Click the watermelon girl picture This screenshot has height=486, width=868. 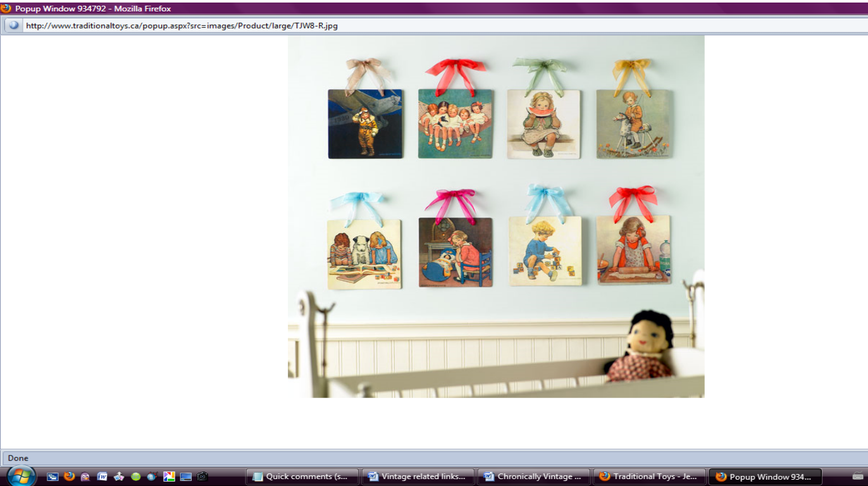pos(543,124)
